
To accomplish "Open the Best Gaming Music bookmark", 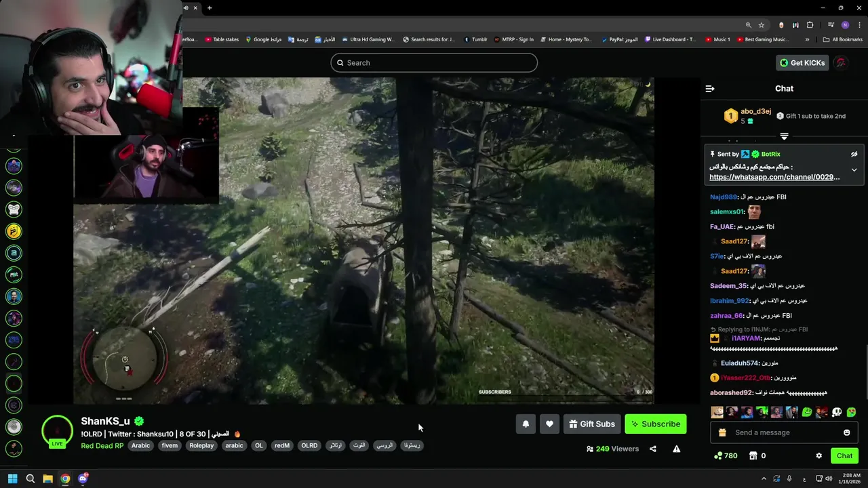I will coord(762,39).
